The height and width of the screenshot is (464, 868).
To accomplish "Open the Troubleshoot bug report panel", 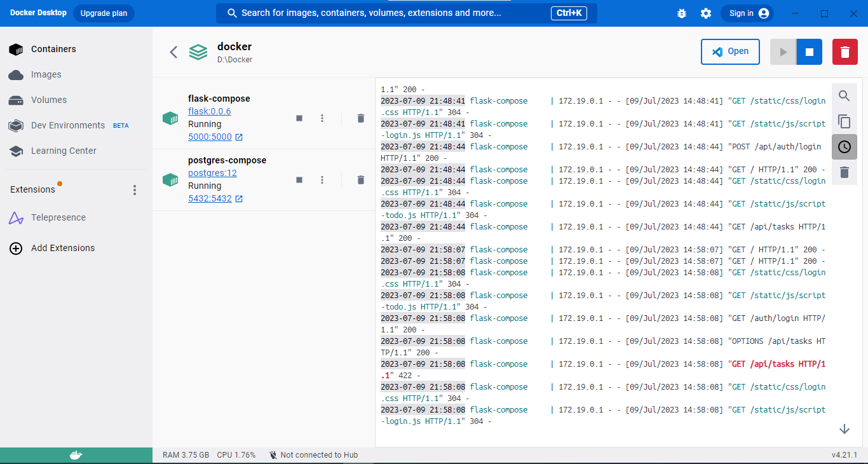I will click(x=682, y=13).
